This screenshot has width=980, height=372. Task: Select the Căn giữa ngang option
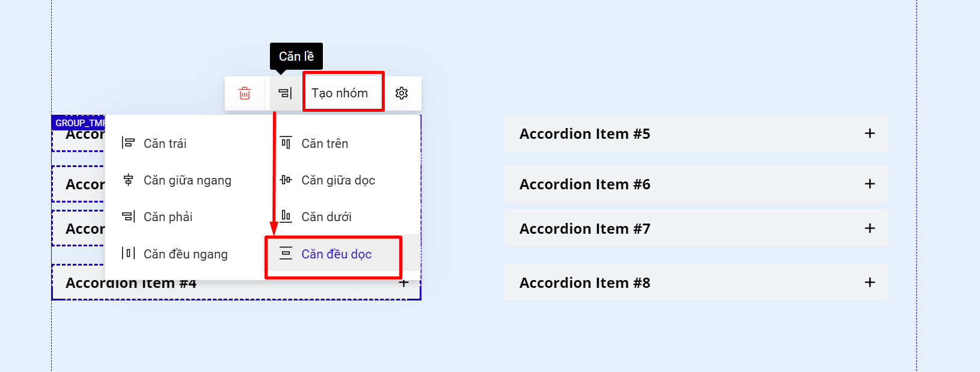pos(186,180)
